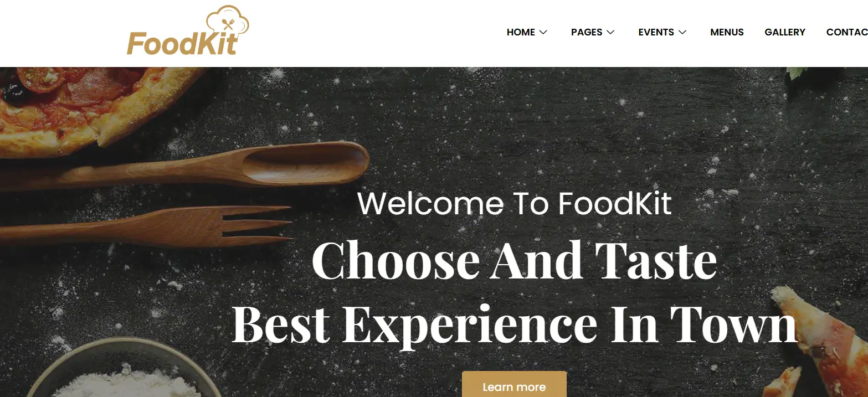The height and width of the screenshot is (397, 868).
Task: Click the Best Experience In Town text
Action: click(x=514, y=325)
